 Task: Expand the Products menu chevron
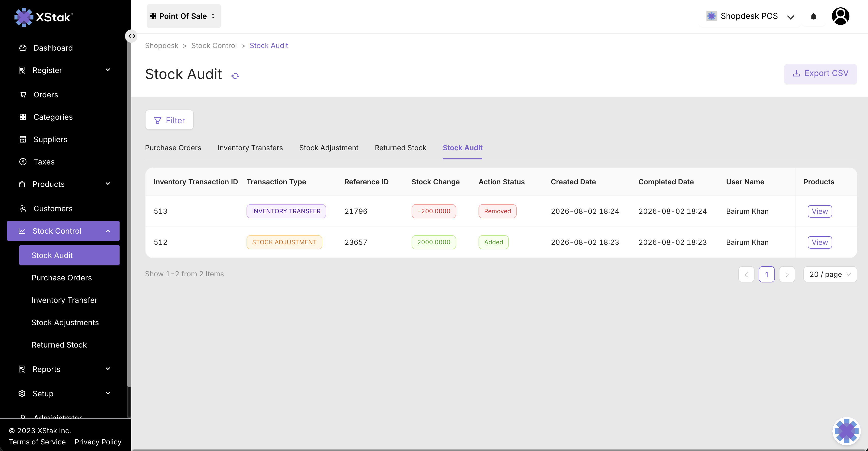(x=108, y=184)
